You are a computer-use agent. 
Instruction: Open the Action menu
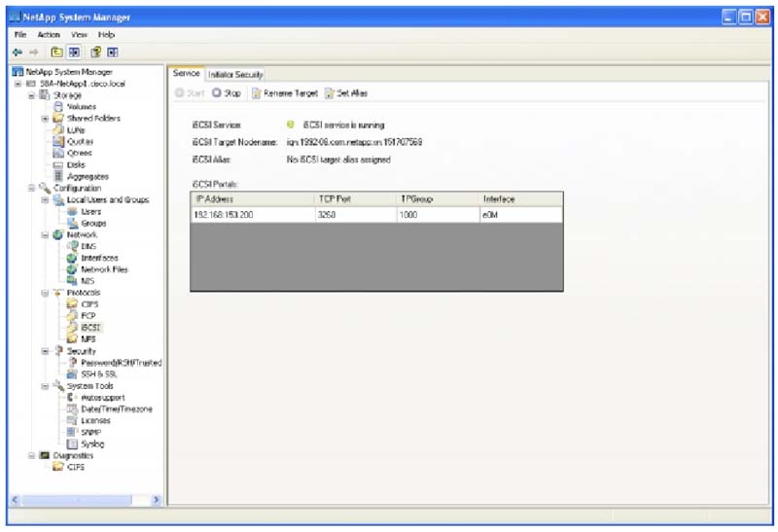click(49, 34)
